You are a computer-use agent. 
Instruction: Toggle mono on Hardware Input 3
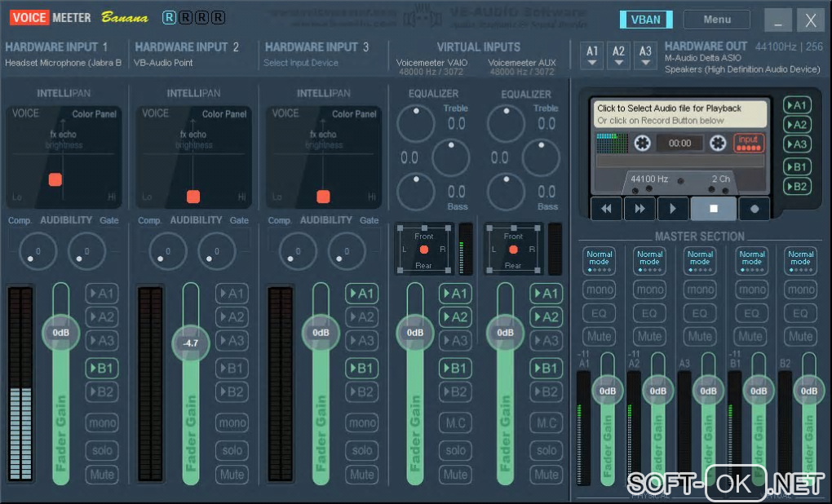(x=361, y=422)
